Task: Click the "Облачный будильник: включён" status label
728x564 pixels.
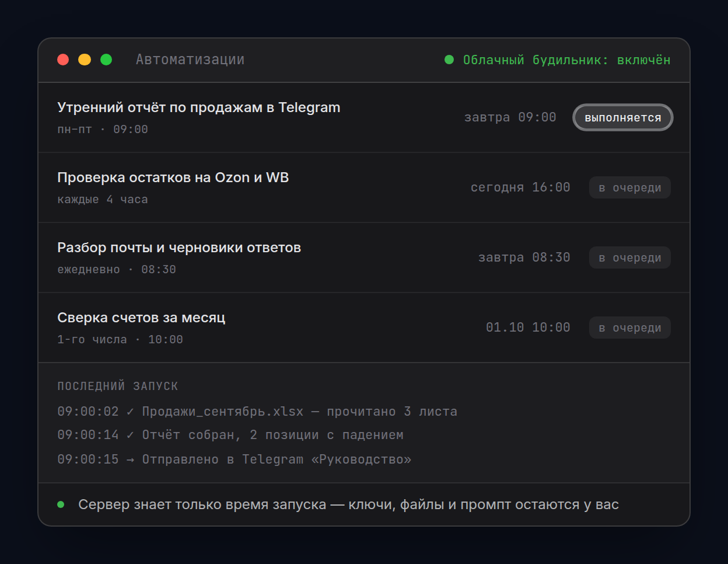Action: pyautogui.click(x=566, y=60)
